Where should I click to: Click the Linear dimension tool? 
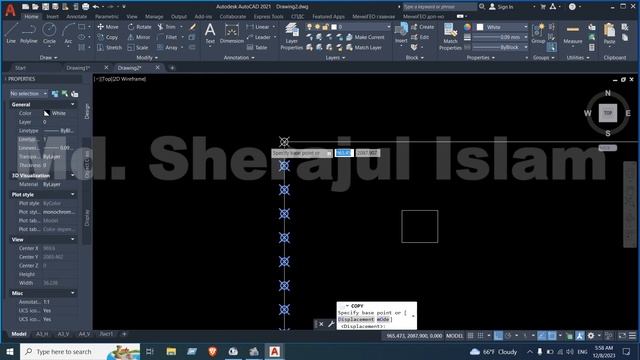(258, 27)
